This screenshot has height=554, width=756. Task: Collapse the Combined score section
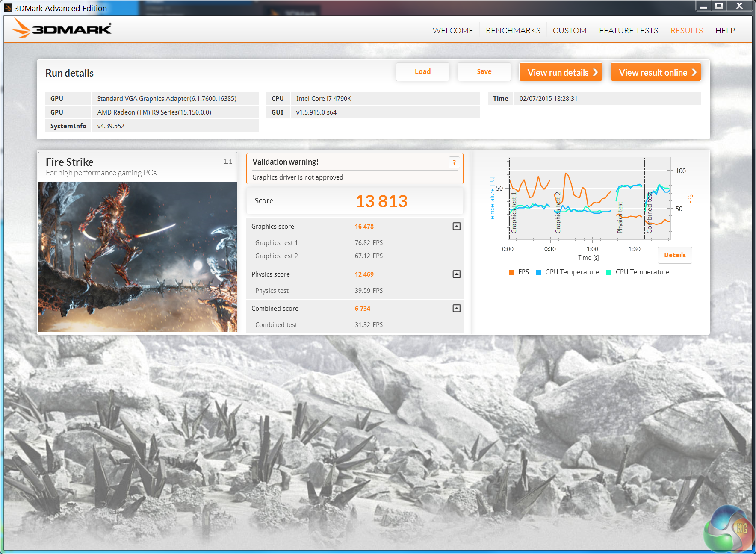(457, 308)
